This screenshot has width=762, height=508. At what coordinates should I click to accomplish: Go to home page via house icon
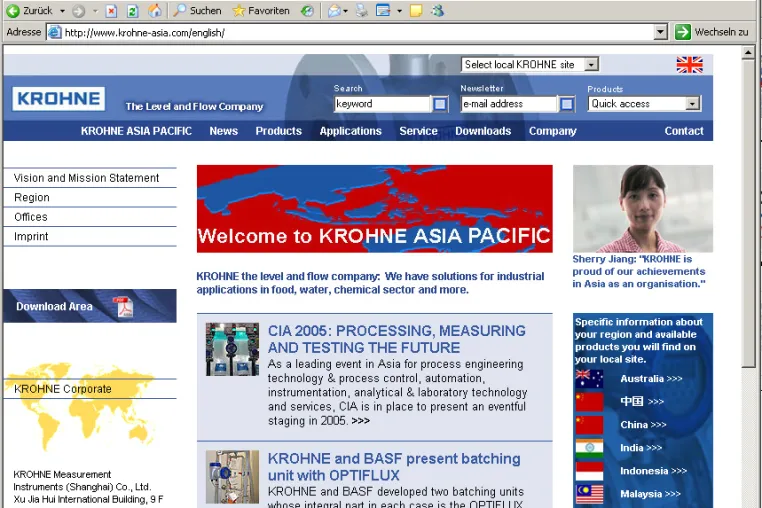point(155,11)
